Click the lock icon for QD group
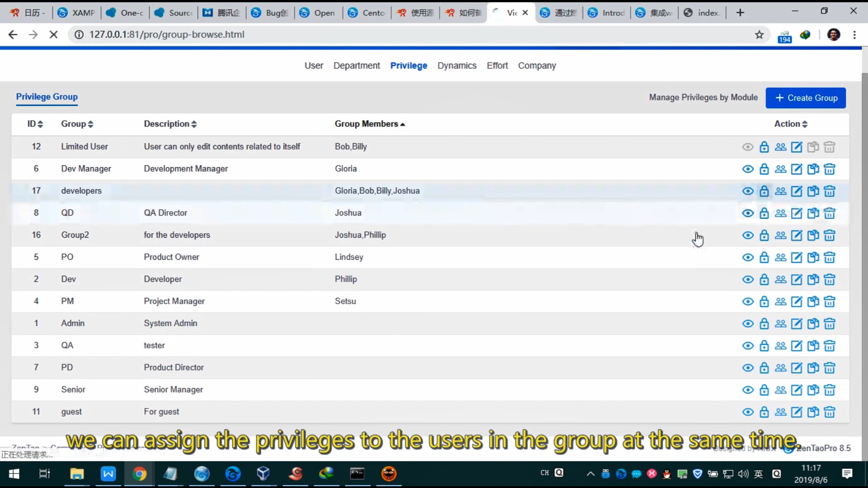The height and width of the screenshot is (488, 868). click(x=764, y=213)
